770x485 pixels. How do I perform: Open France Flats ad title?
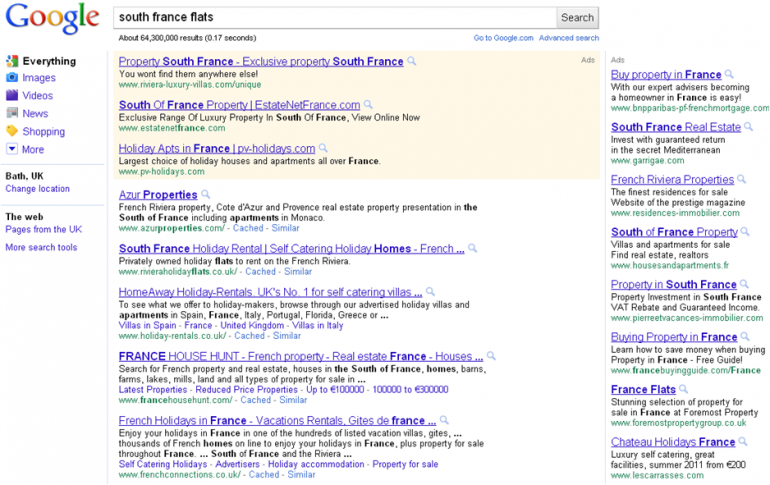pyautogui.click(x=643, y=390)
